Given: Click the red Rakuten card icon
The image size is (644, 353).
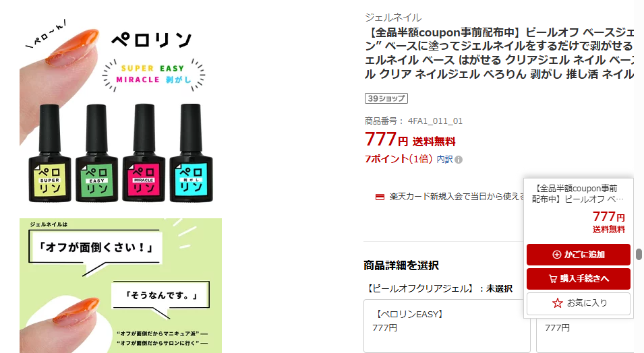Looking at the screenshot, I should 380,197.
